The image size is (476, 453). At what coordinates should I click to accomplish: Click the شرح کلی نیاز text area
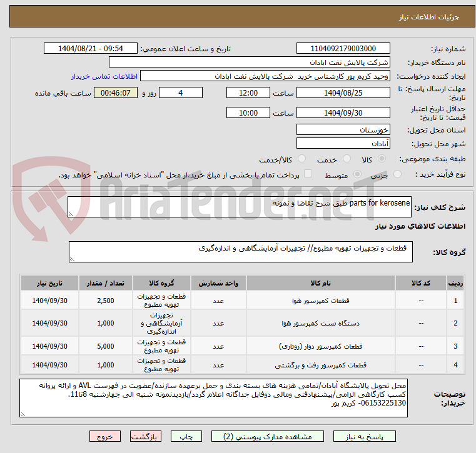coord(239,207)
